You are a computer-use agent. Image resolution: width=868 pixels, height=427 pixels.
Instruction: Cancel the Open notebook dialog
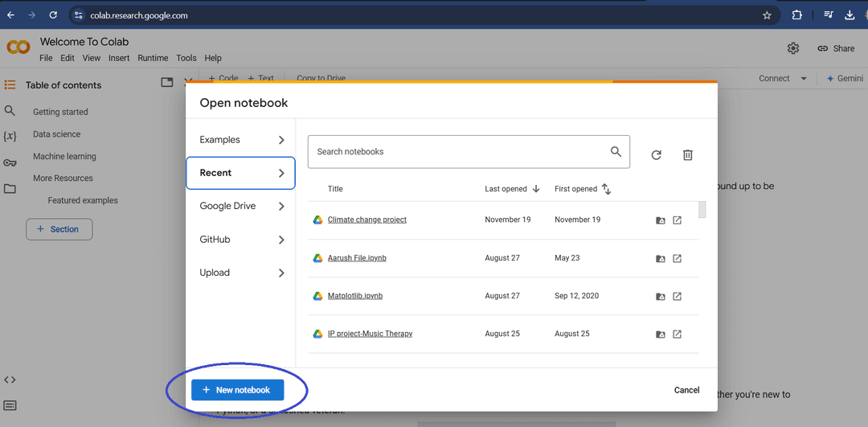click(686, 390)
